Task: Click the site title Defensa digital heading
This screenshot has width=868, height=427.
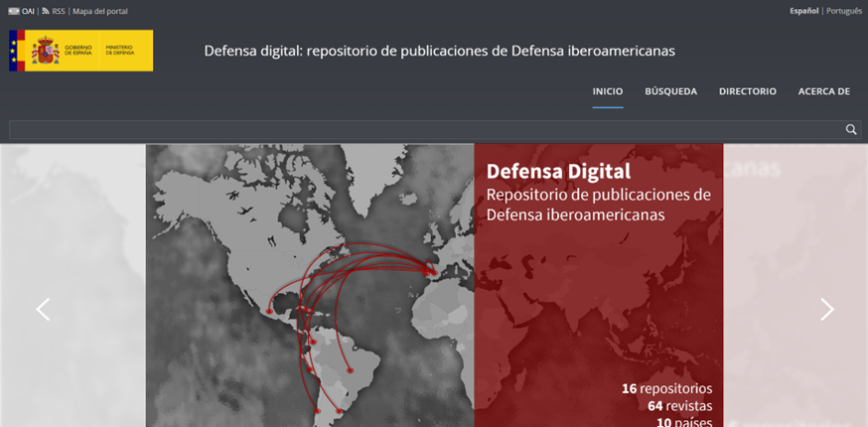Action: (439, 51)
